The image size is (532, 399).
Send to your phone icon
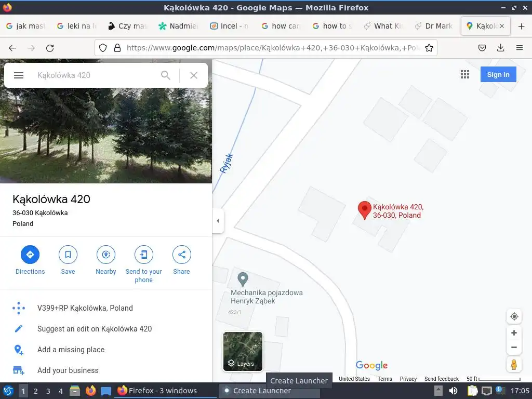pos(144,255)
